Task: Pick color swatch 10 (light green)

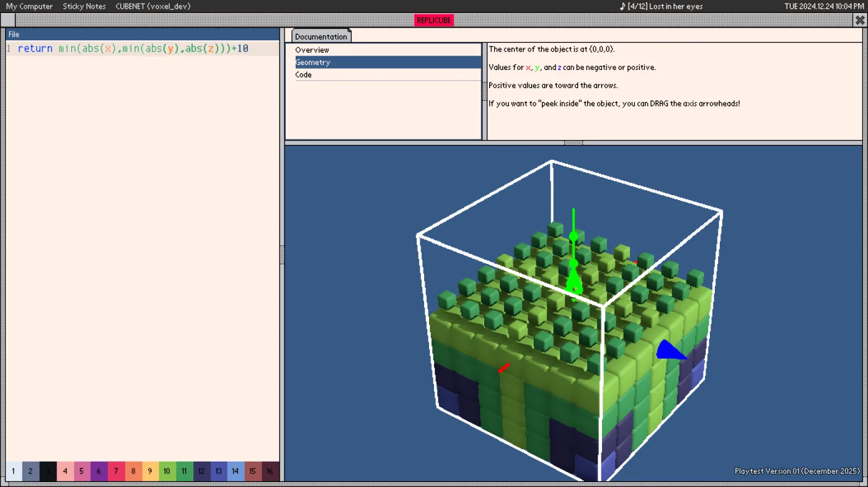Action: point(167,471)
